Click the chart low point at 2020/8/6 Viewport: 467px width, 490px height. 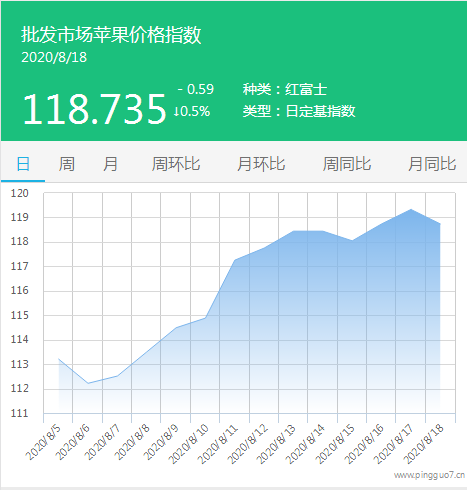(88, 383)
